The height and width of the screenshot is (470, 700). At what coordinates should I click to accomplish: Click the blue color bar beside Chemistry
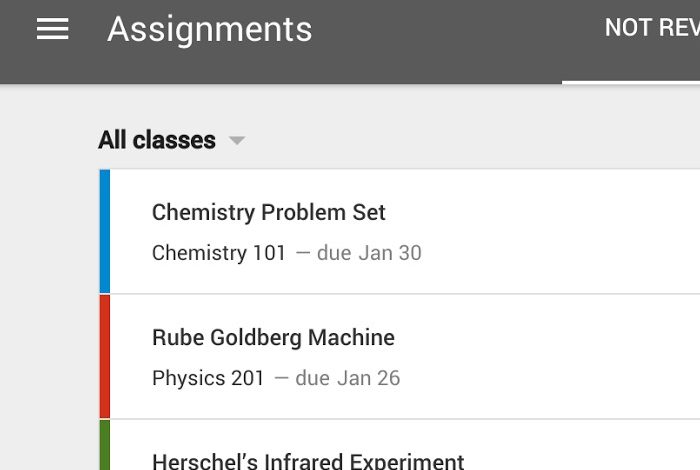[105, 231]
